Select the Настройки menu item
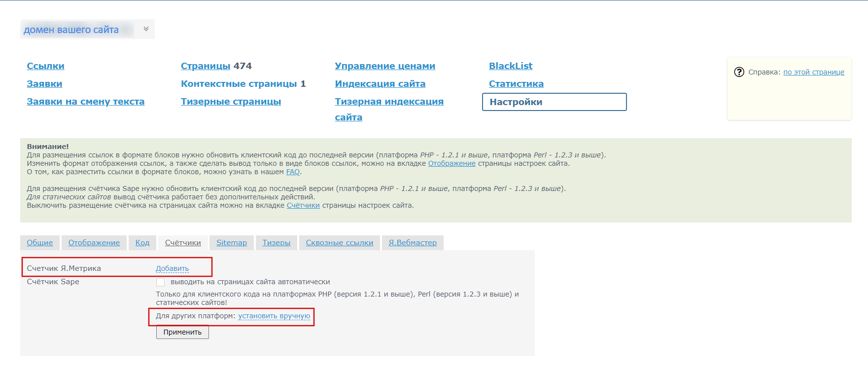The image size is (868, 375). click(x=554, y=102)
